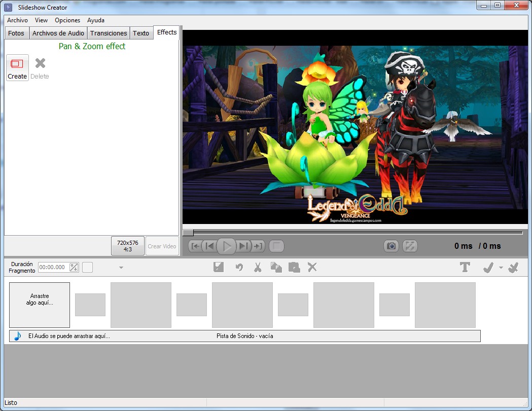532x411 pixels.
Task: Open the Archivo menu
Action: (x=17, y=20)
